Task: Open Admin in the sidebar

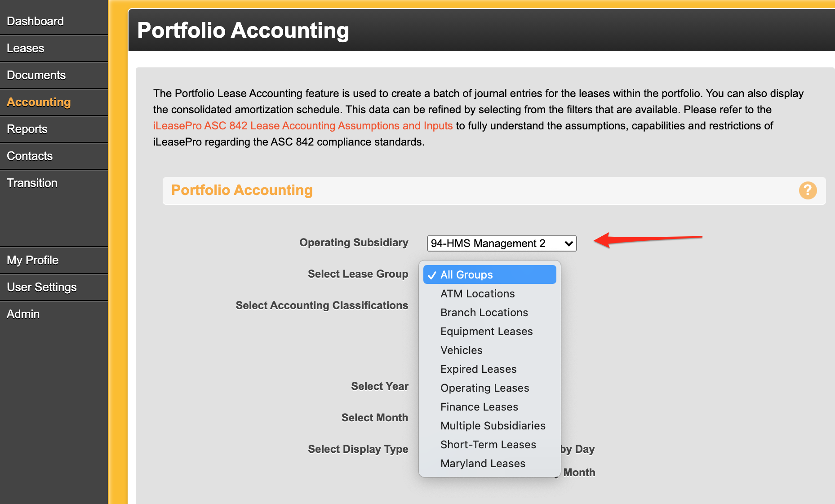Action: coord(54,314)
